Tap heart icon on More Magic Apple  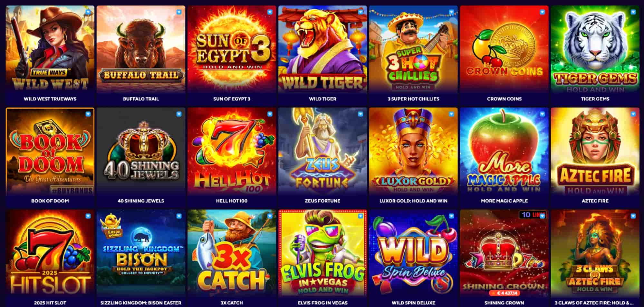[543, 114]
